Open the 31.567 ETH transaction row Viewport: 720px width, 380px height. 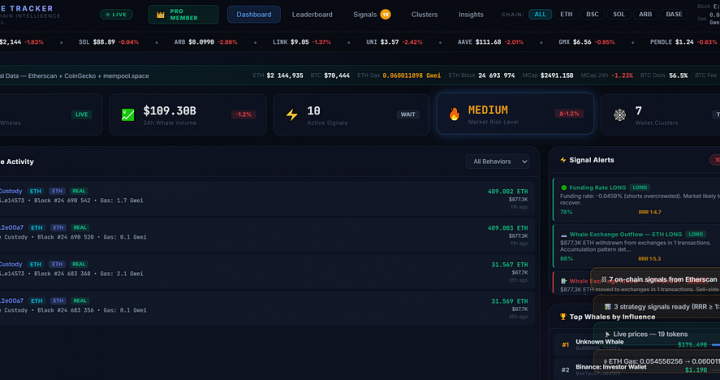tap(267, 272)
